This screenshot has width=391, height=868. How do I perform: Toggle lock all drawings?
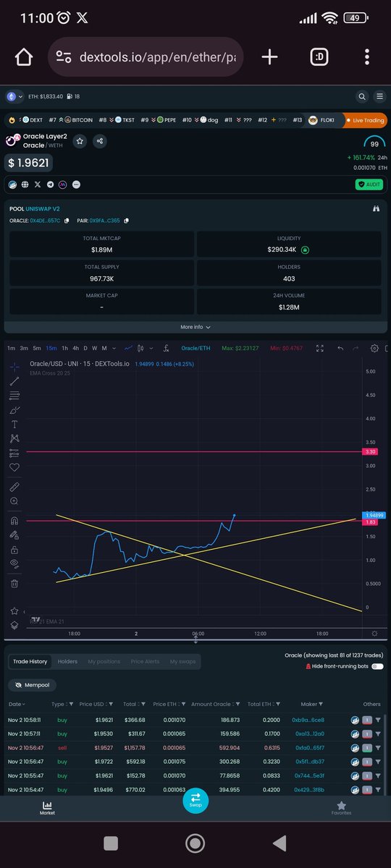(x=14, y=550)
